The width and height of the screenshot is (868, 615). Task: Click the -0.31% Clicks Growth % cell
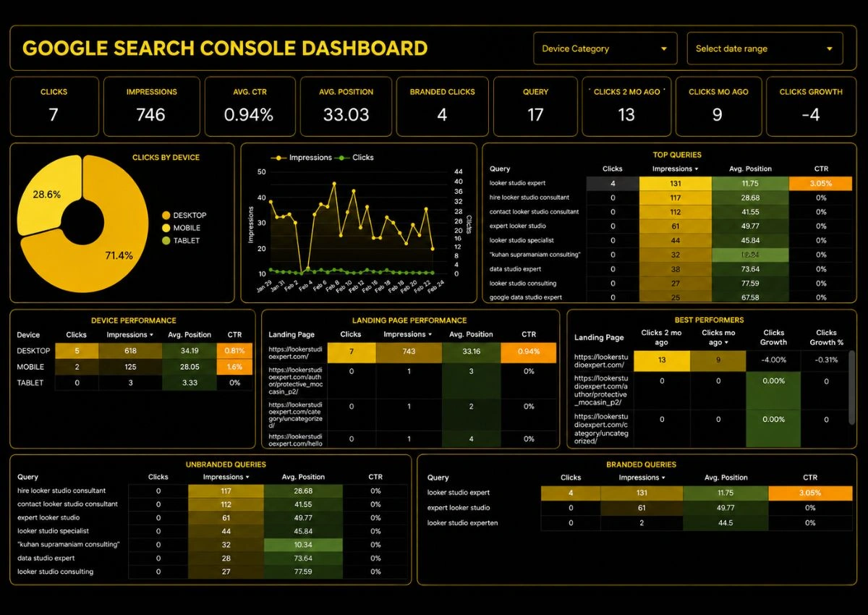(x=827, y=360)
